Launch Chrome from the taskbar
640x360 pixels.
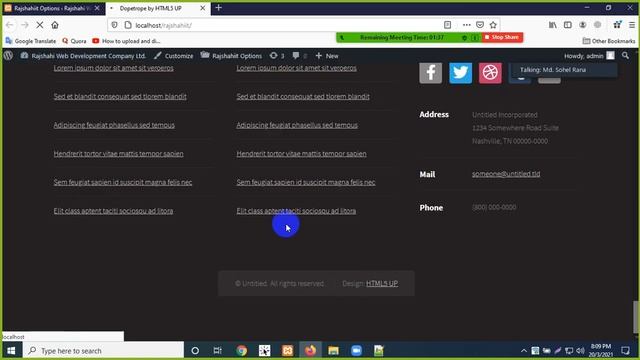point(241,351)
